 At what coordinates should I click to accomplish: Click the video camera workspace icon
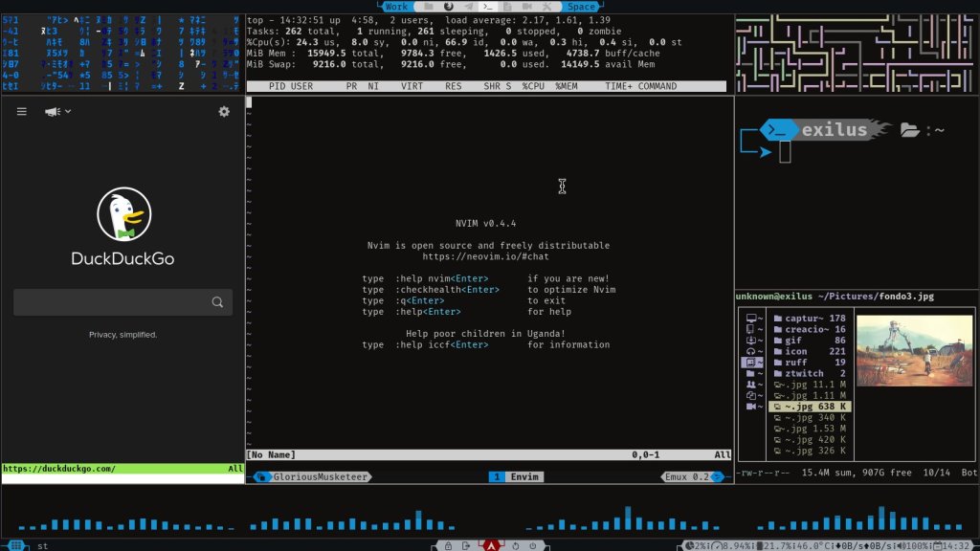[526, 7]
